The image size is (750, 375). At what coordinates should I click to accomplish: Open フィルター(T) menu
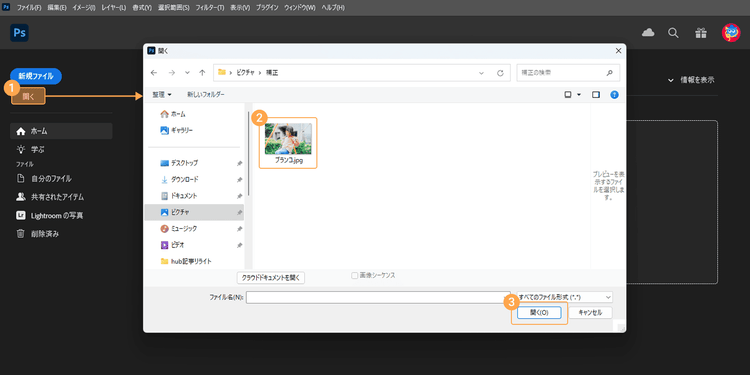[210, 8]
